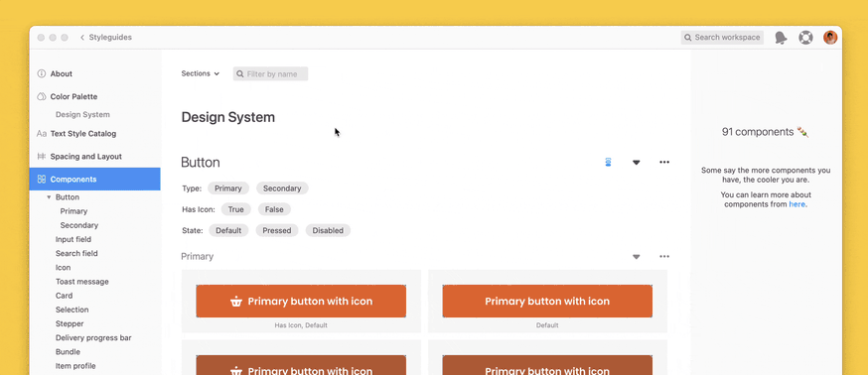Click the blue Button section link icon
The image size is (868, 375).
pyautogui.click(x=608, y=162)
